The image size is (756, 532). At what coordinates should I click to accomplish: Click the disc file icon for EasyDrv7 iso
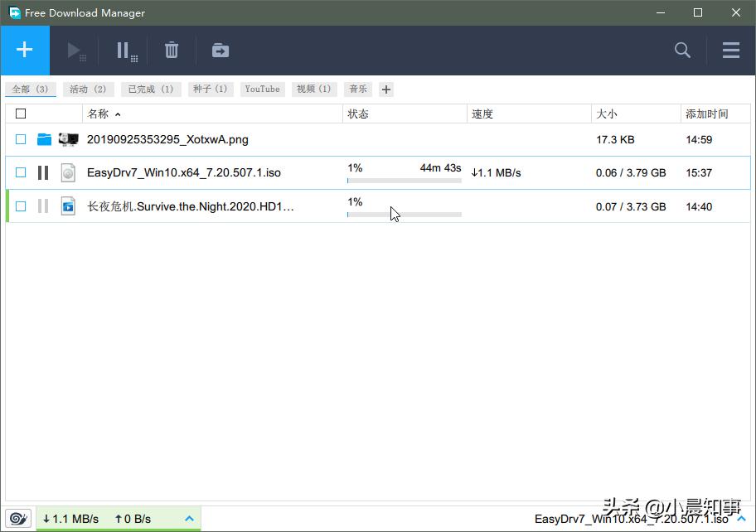click(68, 172)
